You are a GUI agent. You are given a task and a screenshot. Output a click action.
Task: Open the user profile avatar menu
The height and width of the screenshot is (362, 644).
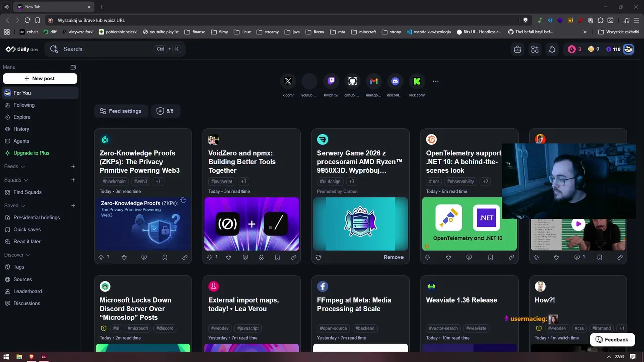[628, 49]
